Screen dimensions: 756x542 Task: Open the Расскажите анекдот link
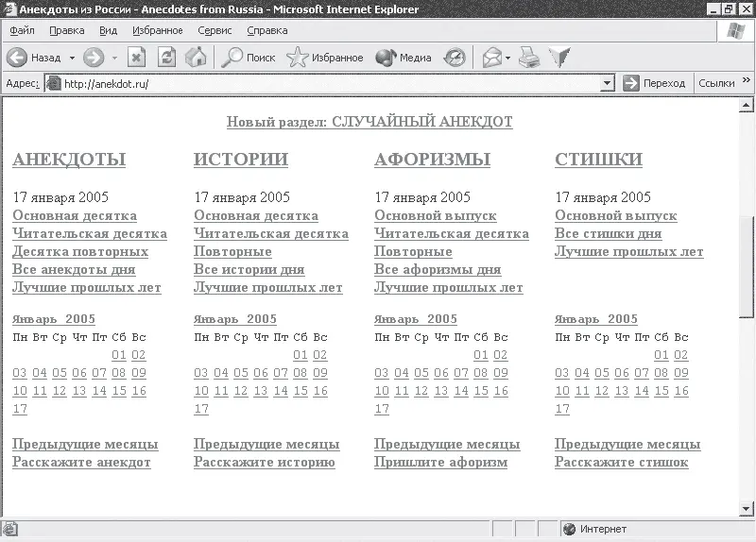81,462
